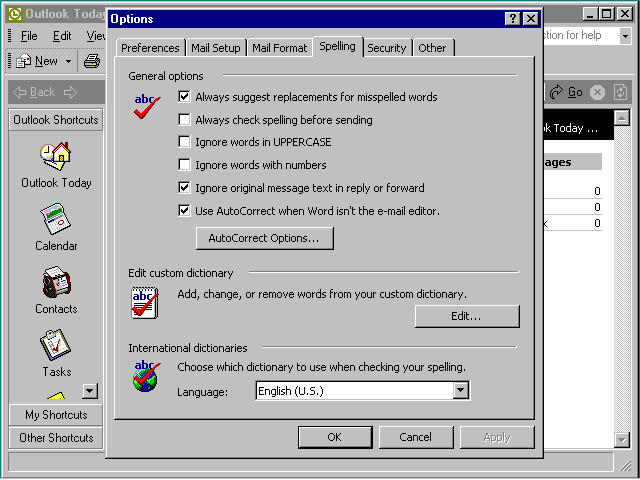Toggle Always suggest replacements for misspelled words

click(x=184, y=97)
